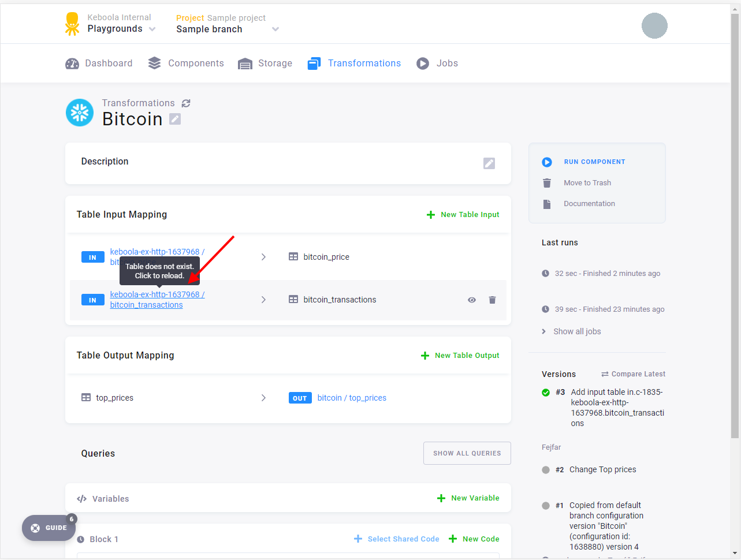This screenshot has width=741, height=560.
Task: Click the green check on version #3
Action: point(546,393)
